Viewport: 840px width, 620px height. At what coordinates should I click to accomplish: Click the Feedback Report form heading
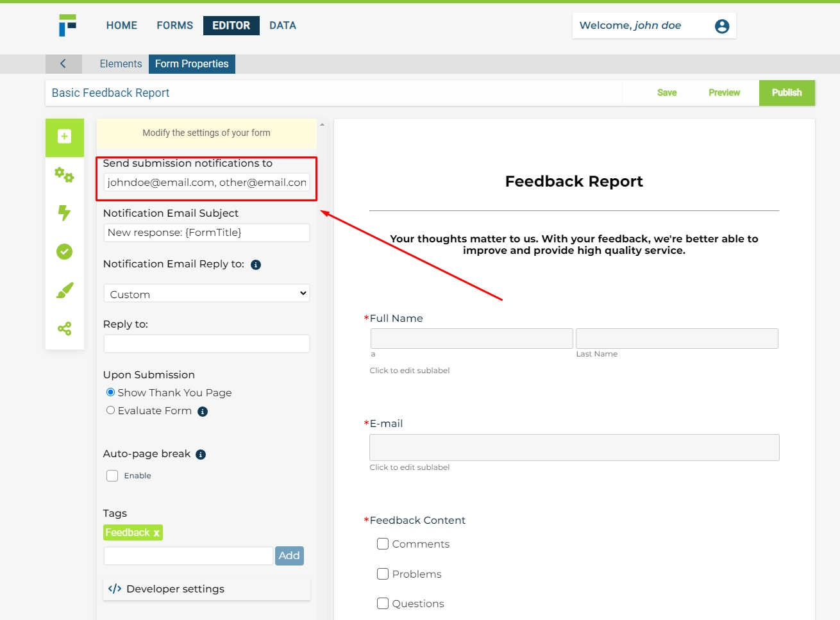(x=574, y=181)
